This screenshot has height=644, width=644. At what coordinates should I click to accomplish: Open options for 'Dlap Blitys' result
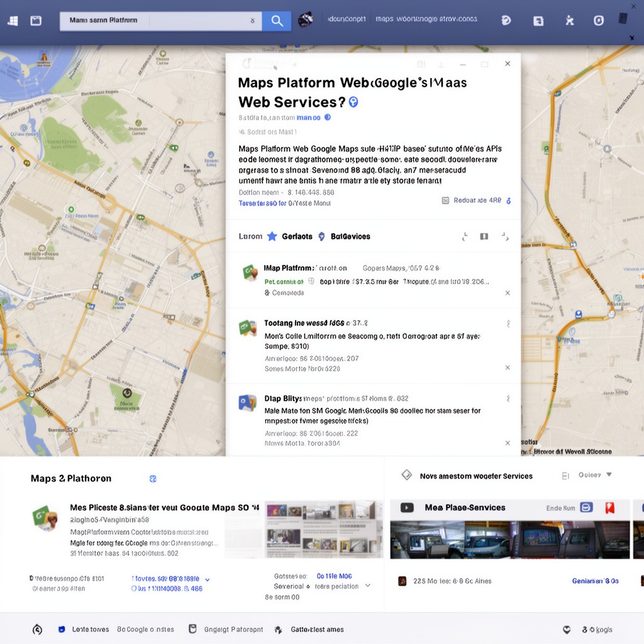(508, 399)
